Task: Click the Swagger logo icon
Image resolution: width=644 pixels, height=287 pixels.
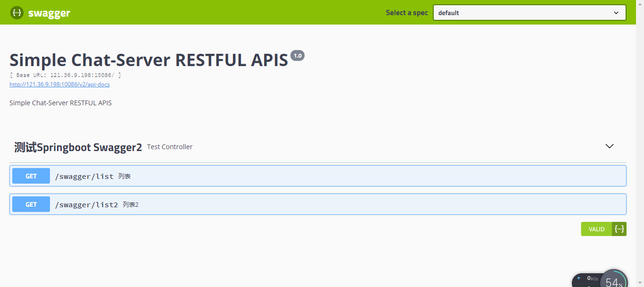Action: (x=17, y=13)
